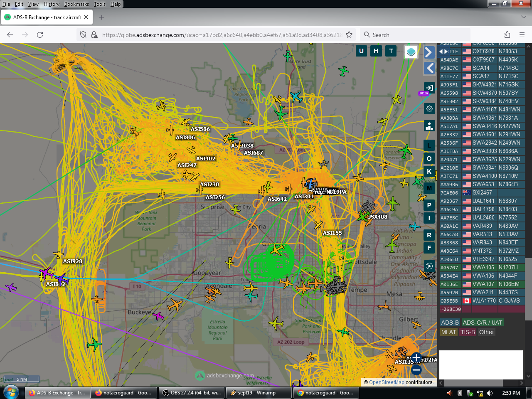Click the login arrow icon marked BETA
This screenshot has height=399, width=532.
[x=429, y=88]
